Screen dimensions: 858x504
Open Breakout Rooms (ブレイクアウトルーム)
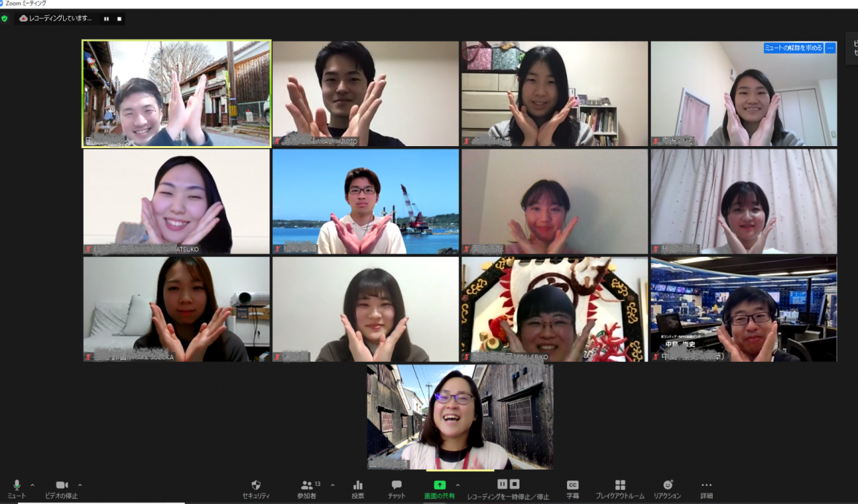point(620,485)
